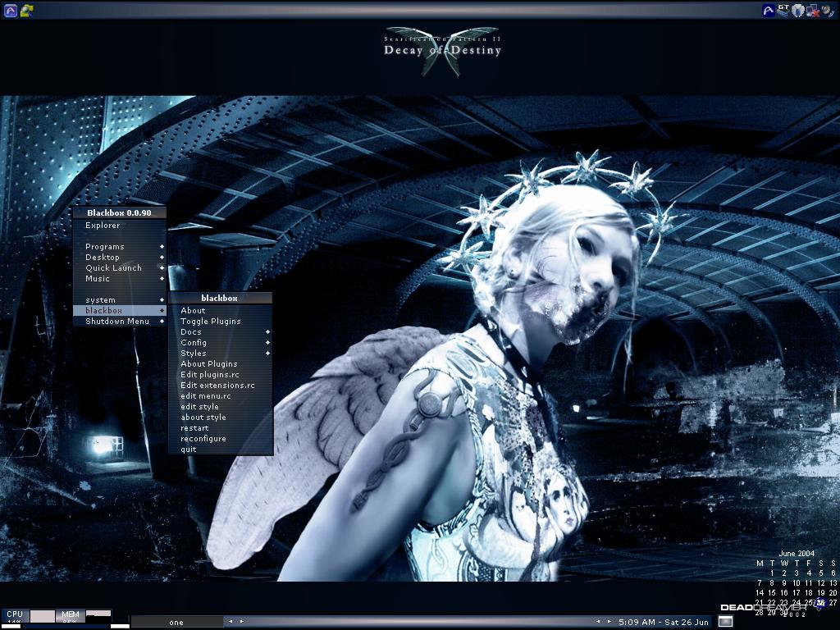The width and height of the screenshot is (840, 630).
Task: Choose Edit plugins.rc
Action: click(x=220, y=374)
